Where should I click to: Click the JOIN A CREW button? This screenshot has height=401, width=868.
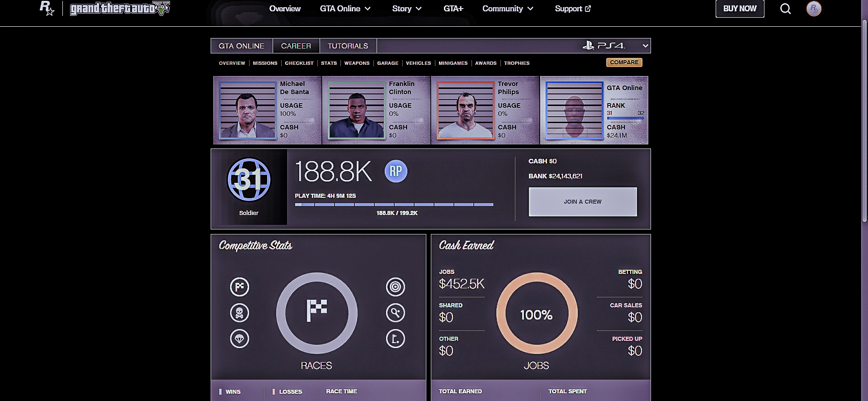(583, 202)
